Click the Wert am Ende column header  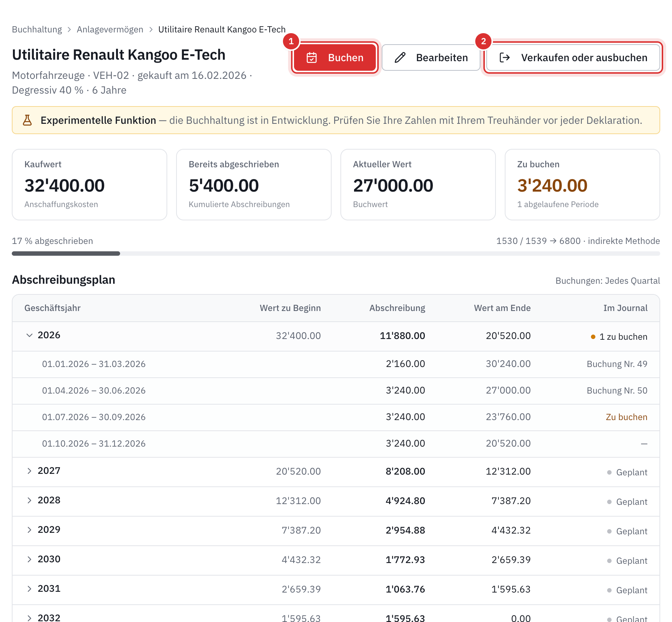pos(502,308)
